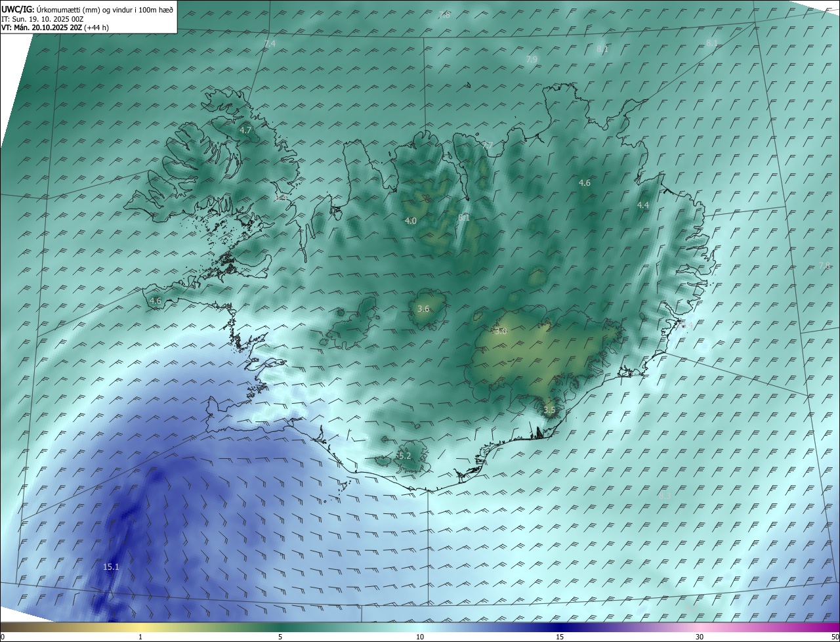Image resolution: width=840 pixels, height=642 pixels.
Task: Click the '5.2' value label on the map
Action: (404, 456)
